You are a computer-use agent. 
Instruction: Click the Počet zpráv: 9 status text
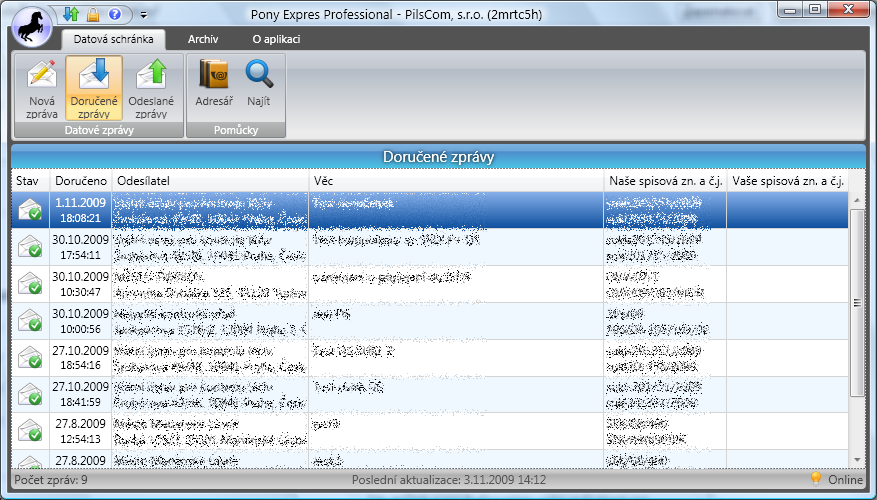pyautogui.click(x=51, y=479)
